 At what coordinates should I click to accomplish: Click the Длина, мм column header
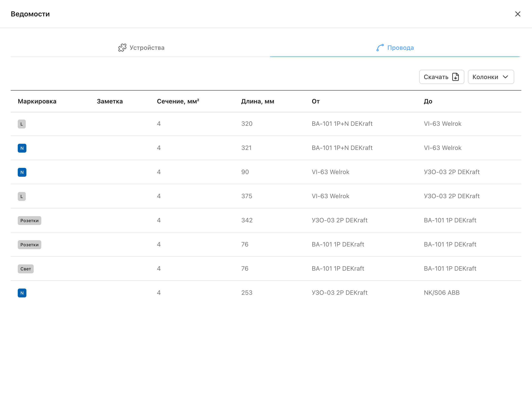coord(258,101)
